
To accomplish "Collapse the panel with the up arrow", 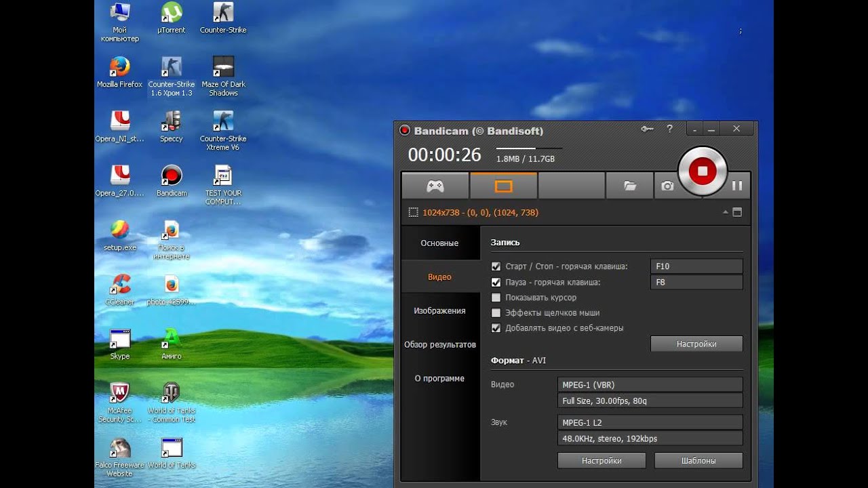I will [x=725, y=212].
